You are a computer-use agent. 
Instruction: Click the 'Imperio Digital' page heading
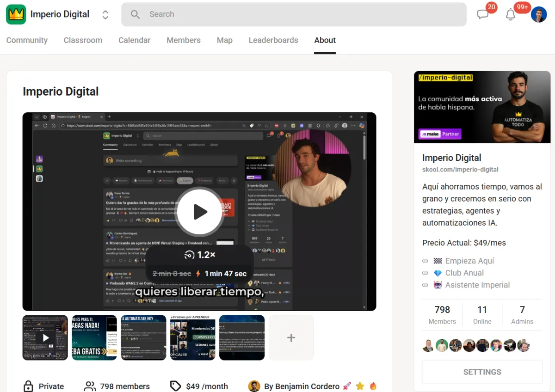click(x=61, y=92)
